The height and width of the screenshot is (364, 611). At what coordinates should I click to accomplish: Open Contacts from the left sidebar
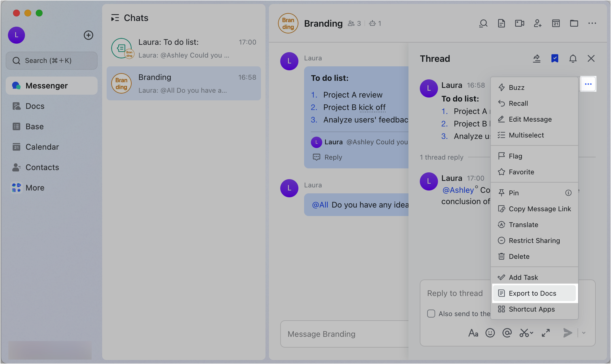point(42,167)
